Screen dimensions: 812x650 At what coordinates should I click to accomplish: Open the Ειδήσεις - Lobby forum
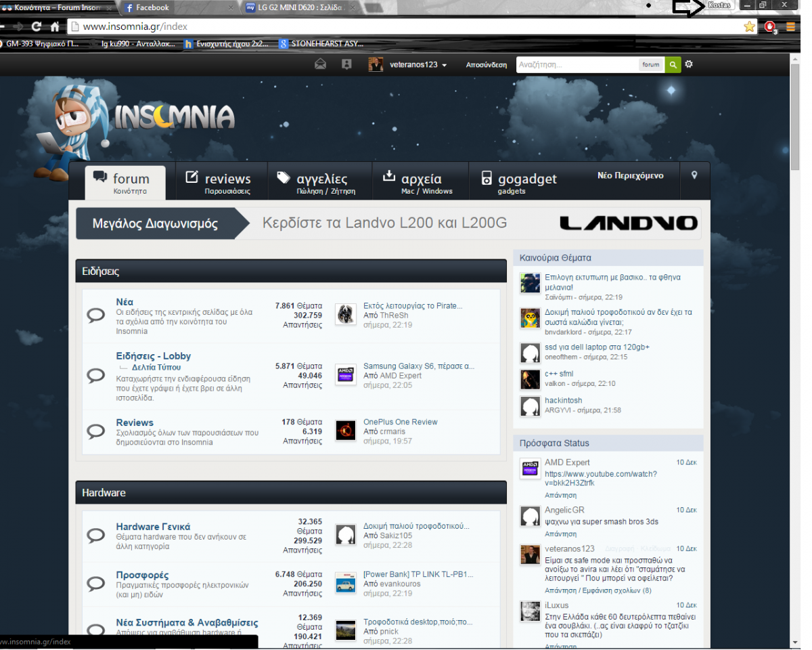(x=154, y=356)
